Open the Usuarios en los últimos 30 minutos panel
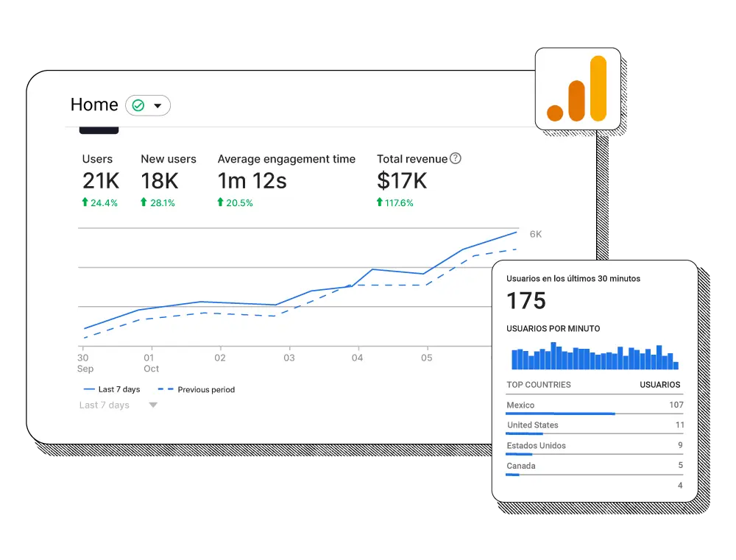The height and width of the screenshot is (560, 736). (573, 278)
